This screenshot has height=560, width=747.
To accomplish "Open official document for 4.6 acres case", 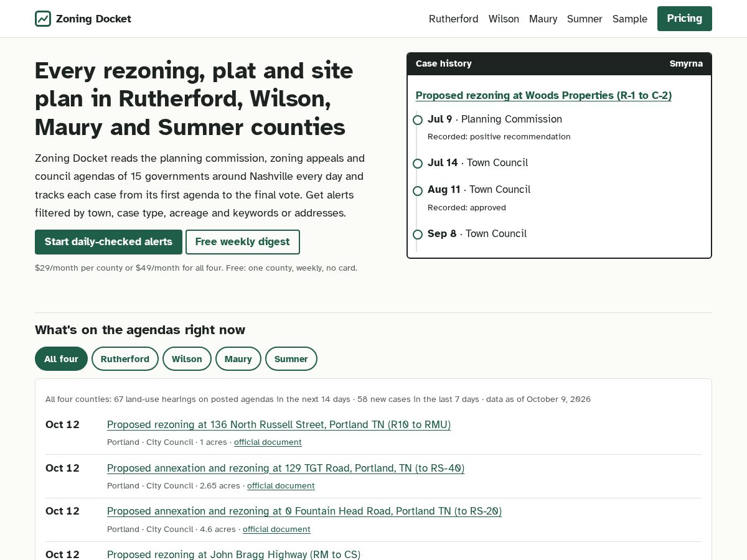I will click(x=276, y=530).
